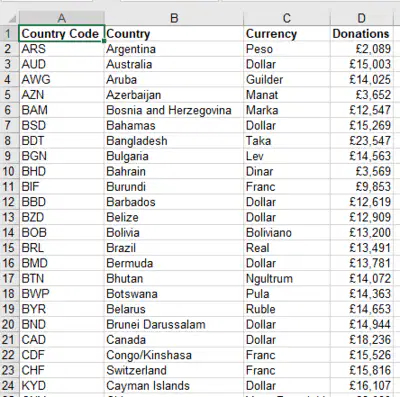Select row 21 header
400x397 pixels.
[9, 340]
